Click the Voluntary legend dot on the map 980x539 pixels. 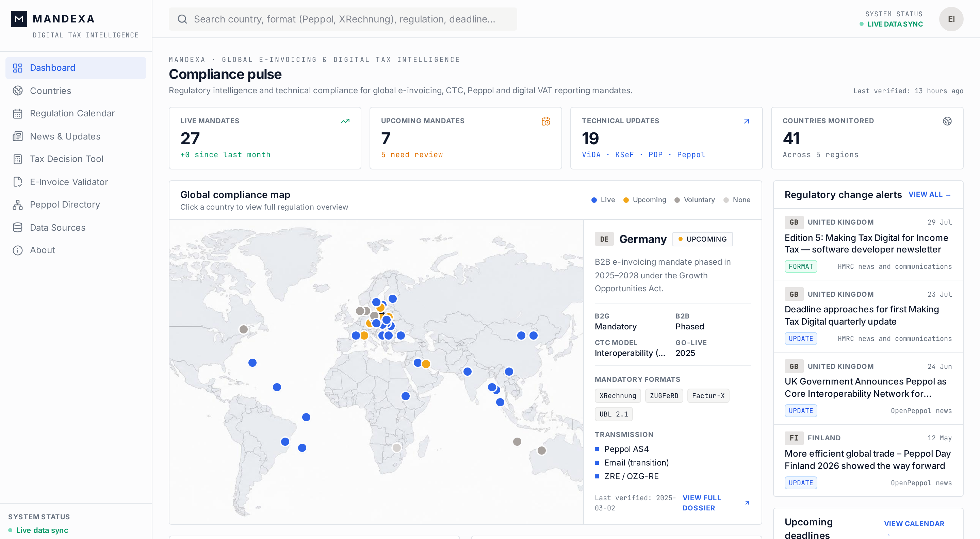[x=677, y=200]
